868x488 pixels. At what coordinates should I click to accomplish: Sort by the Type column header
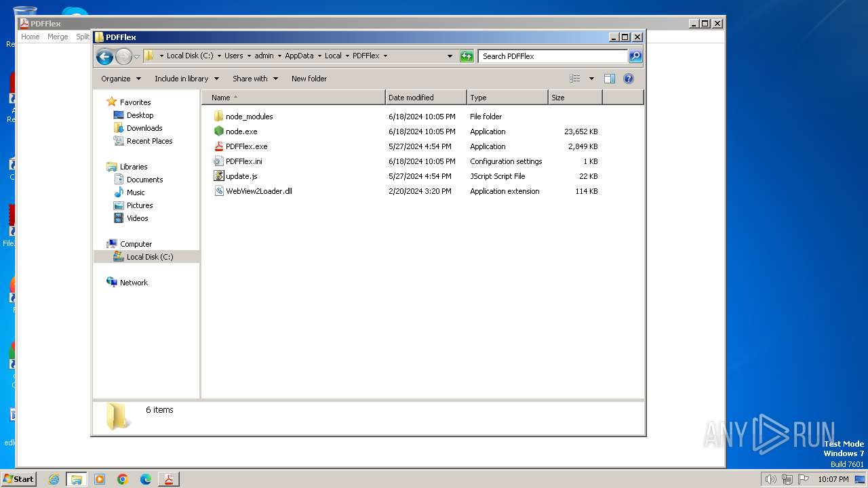pyautogui.click(x=507, y=98)
